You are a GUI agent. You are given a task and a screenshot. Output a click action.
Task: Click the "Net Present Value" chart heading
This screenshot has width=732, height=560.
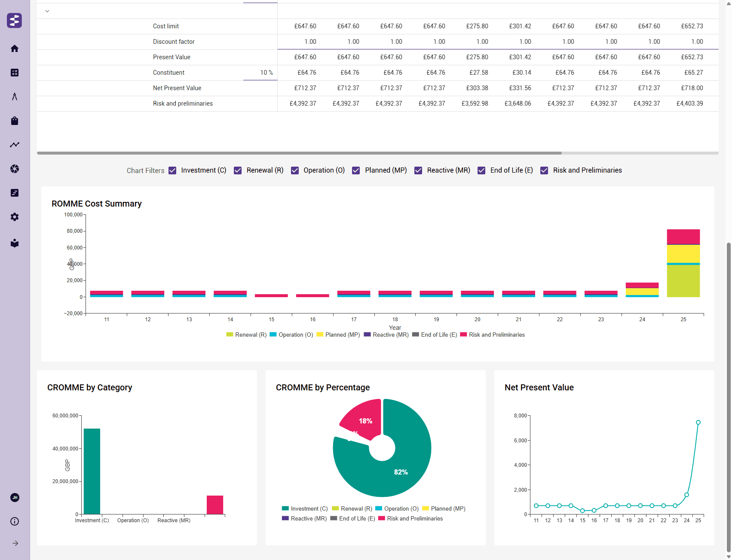tap(539, 387)
